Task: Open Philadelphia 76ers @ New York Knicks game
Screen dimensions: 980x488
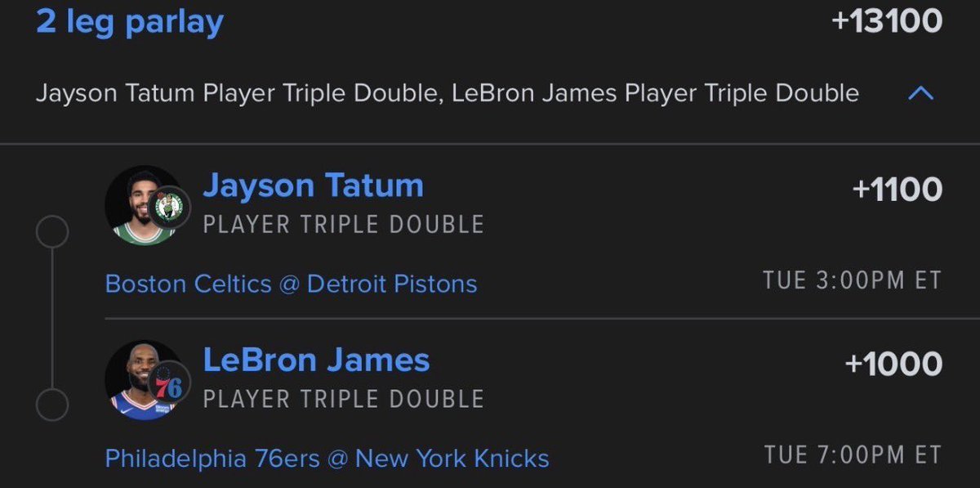Action: click(x=327, y=458)
